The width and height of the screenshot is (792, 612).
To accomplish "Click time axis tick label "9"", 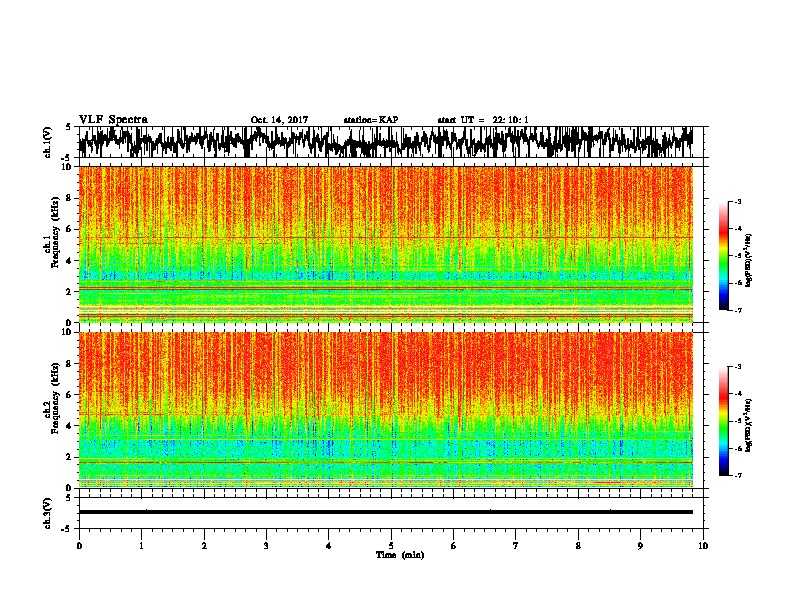I will click(640, 546).
